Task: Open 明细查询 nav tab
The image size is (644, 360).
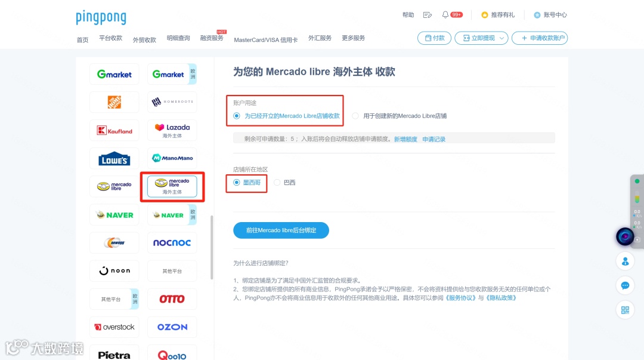Action: pyautogui.click(x=178, y=38)
